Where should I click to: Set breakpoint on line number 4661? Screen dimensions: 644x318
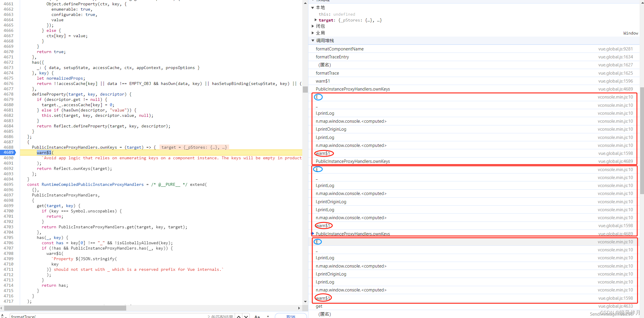(x=8, y=4)
